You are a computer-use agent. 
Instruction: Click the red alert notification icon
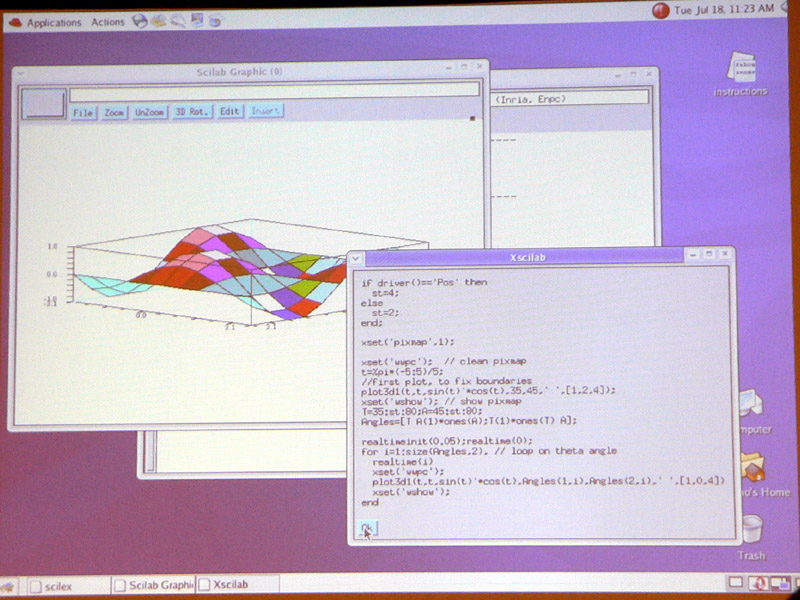[x=661, y=11]
